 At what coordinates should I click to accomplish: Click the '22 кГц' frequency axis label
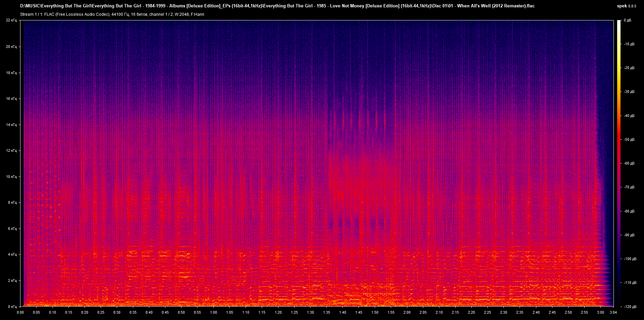11,20
